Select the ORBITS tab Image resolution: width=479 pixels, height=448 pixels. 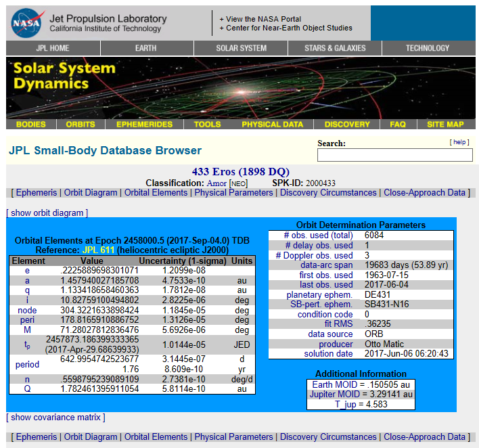coord(81,125)
